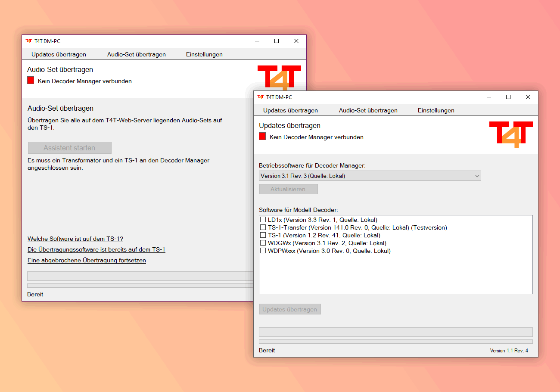Open link Welche Software ist auf dem TS-1?

click(x=75, y=239)
